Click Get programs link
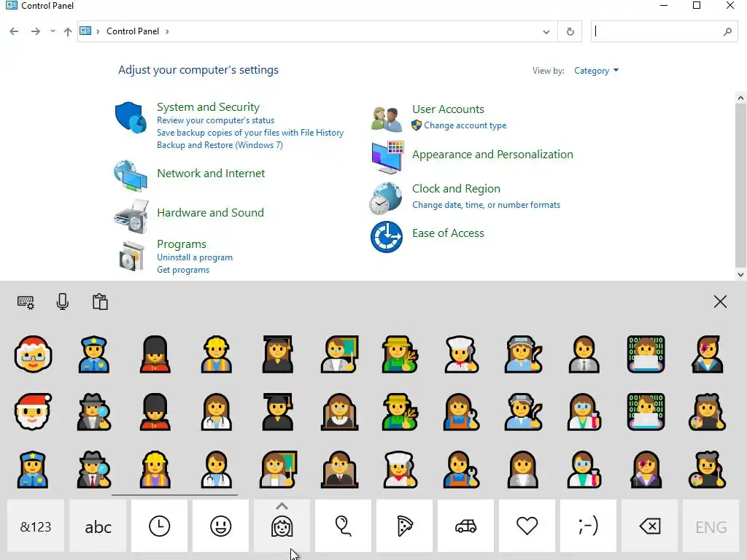 183,270
